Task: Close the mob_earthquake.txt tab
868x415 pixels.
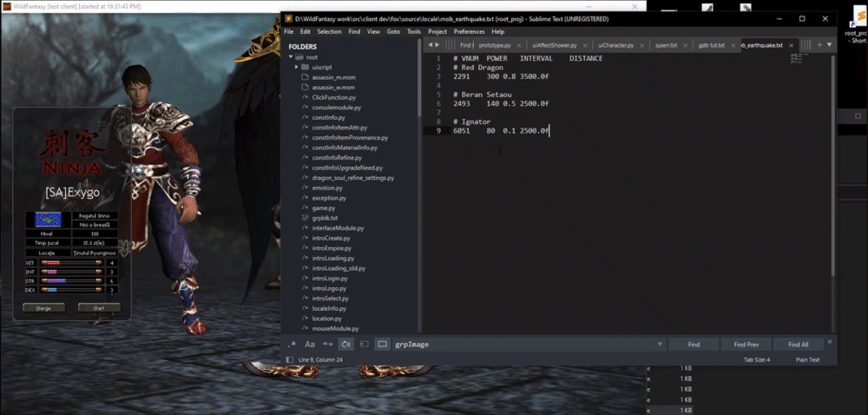Action: coord(792,45)
